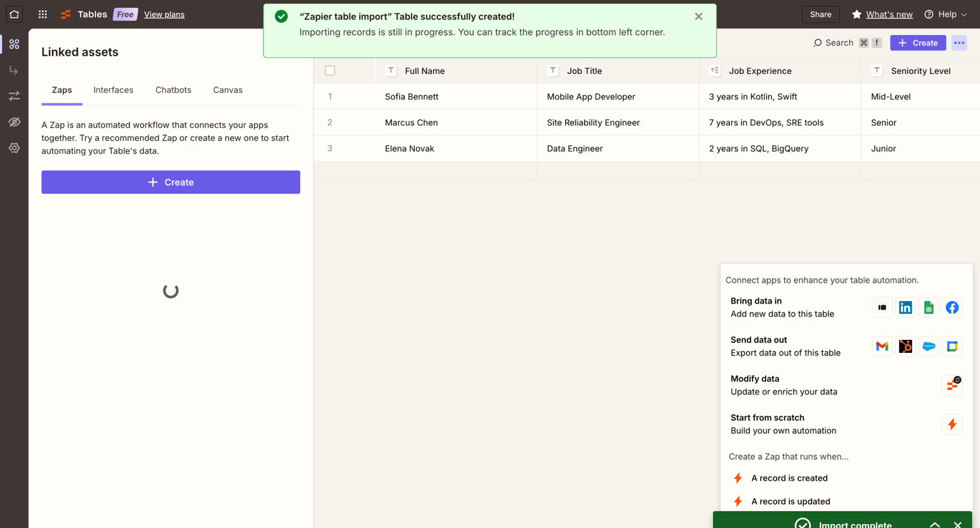The width and height of the screenshot is (980, 528).
Task: Select the 7 years in DevOps cell
Action: (780, 123)
